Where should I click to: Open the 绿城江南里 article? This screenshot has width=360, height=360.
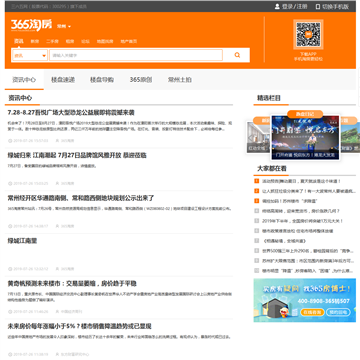(x=22, y=241)
